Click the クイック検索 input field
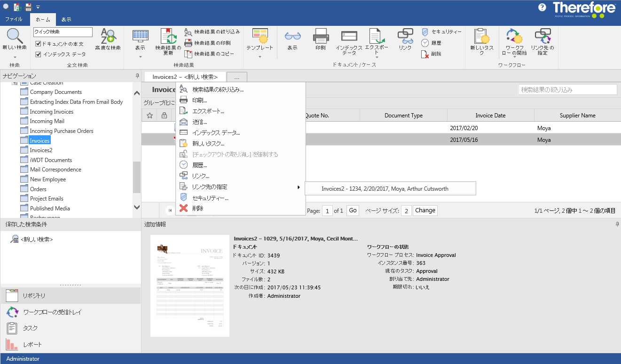Image resolution: width=621 pixels, height=364 pixels. click(63, 32)
